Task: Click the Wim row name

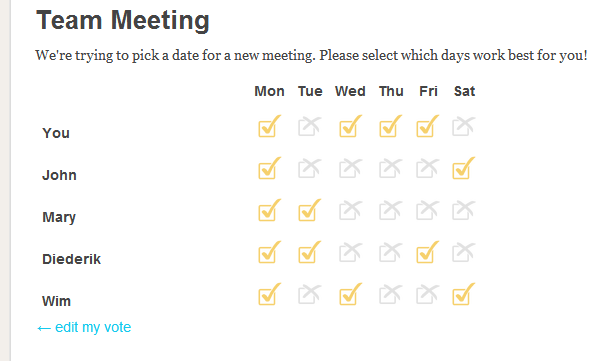Action: click(x=56, y=301)
